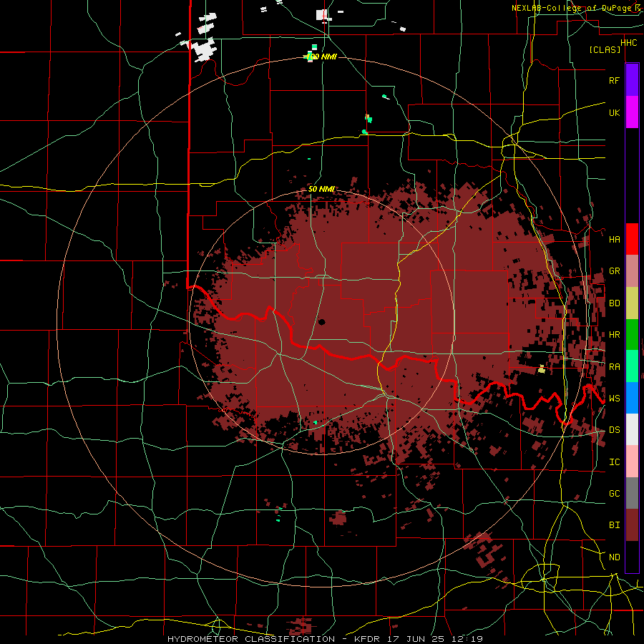Click the BD legend label

(614, 303)
